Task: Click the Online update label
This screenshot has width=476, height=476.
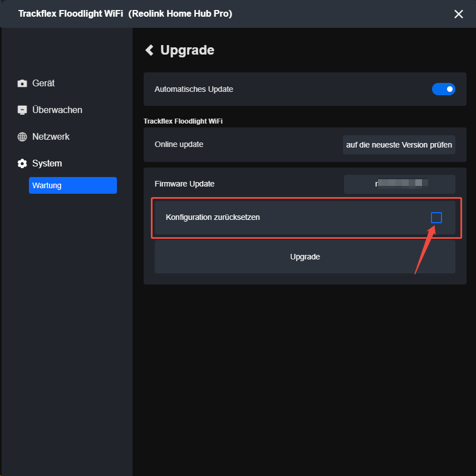Action: tap(179, 145)
